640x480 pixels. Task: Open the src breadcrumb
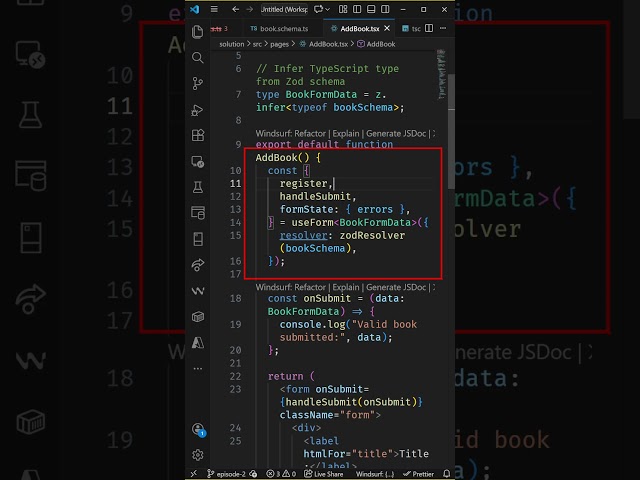[x=257, y=44]
